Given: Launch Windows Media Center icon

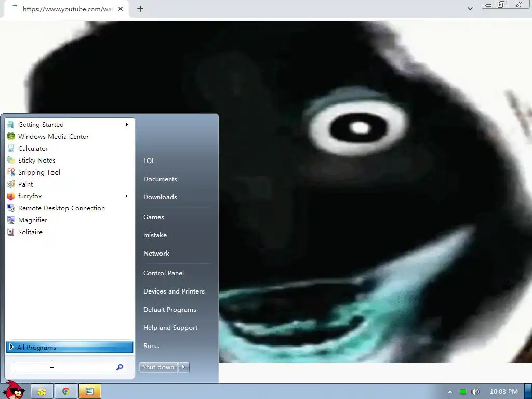Looking at the screenshot, I should tap(10, 137).
